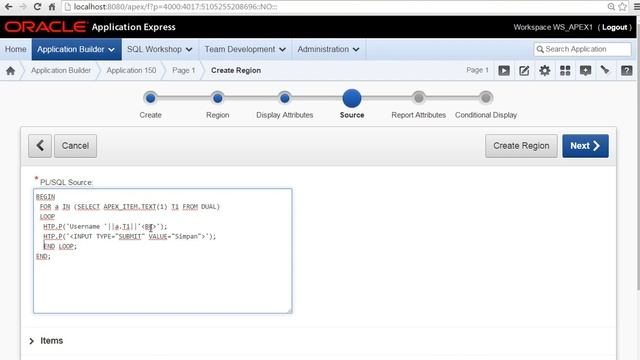Open the Administration dropdown menu
The height and width of the screenshot is (360, 640).
pyautogui.click(x=328, y=49)
